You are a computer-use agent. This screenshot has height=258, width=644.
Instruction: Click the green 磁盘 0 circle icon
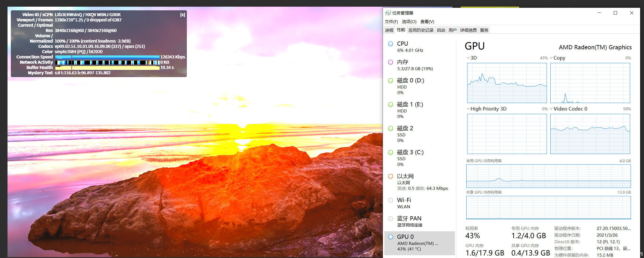[x=391, y=80]
